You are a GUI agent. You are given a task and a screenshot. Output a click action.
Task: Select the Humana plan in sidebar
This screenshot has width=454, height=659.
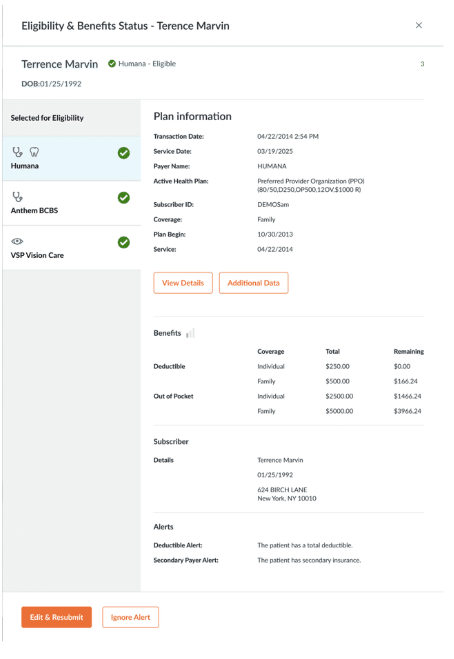tap(71, 158)
